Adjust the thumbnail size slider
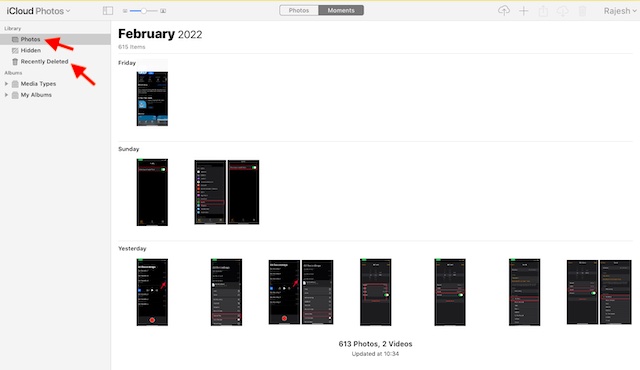The width and height of the screenshot is (640, 370). [144, 11]
